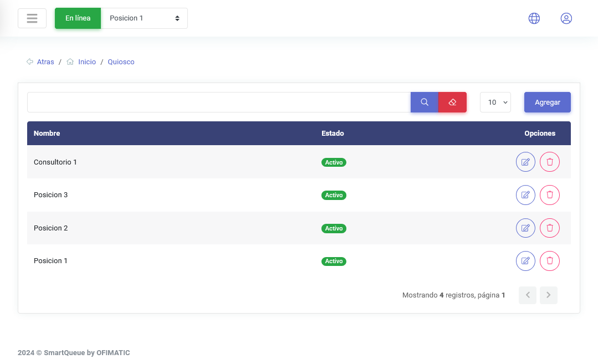Delete the Posicion 2 entry
Viewport: 598px width, 364px height.
click(x=550, y=228)
